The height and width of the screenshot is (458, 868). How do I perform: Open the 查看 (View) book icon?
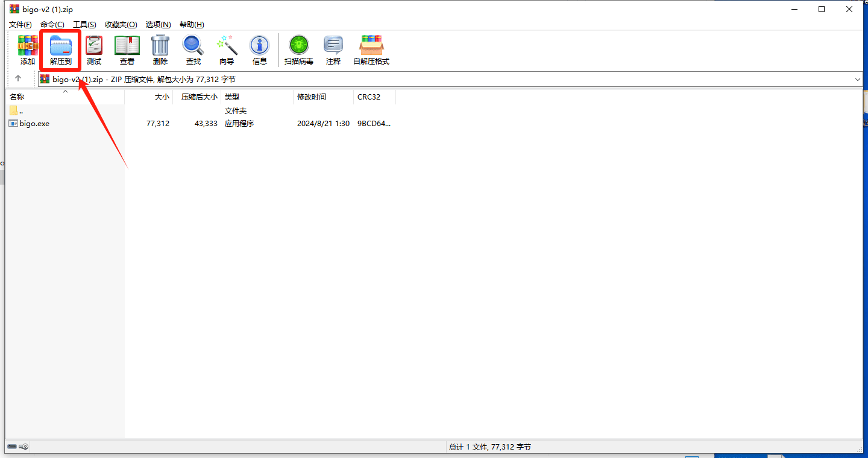click(127, 46)
